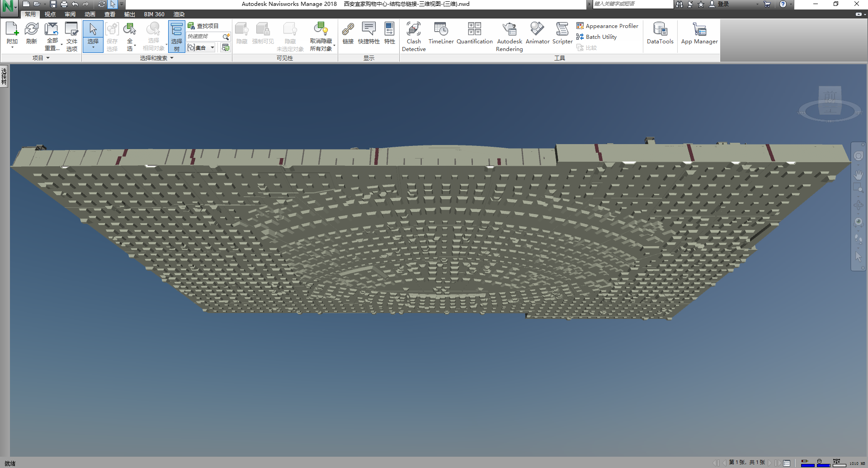Image resolution: width=868 pixels, height=468 pixels.
Task: Open the Quantification tool
Action: (x=475, y=33)
